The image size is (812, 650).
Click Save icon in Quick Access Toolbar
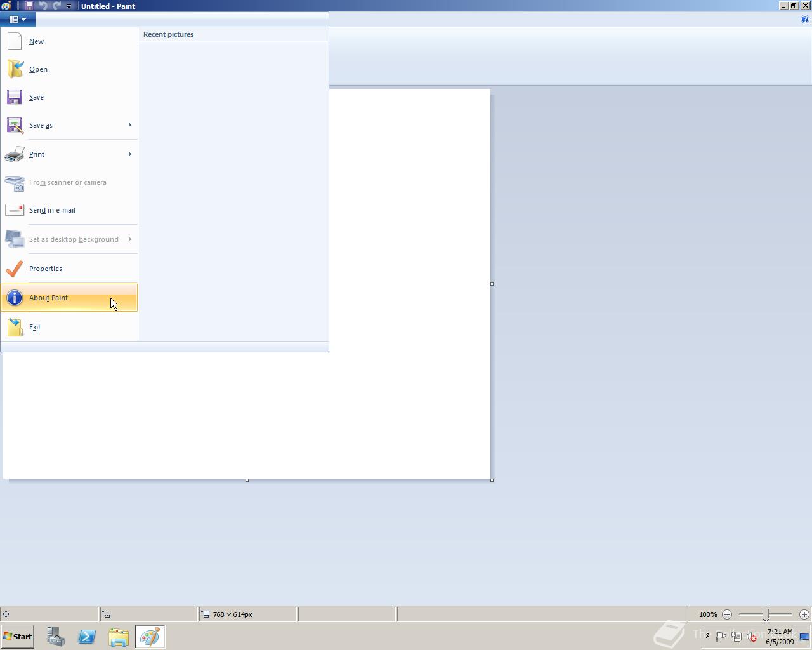point(29,6)
